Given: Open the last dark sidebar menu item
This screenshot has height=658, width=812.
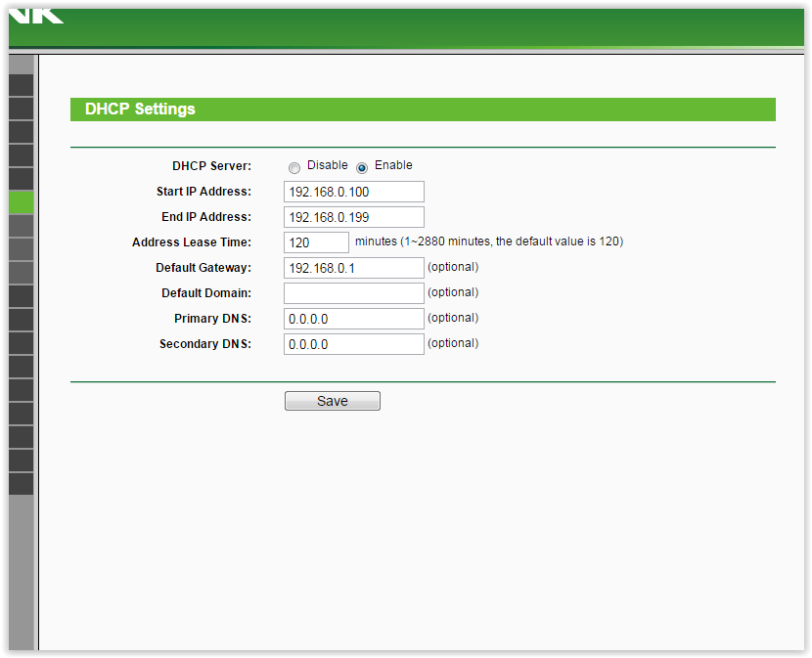Looking at the screenshot, I should pyautogui.click(x=21, y=484).
